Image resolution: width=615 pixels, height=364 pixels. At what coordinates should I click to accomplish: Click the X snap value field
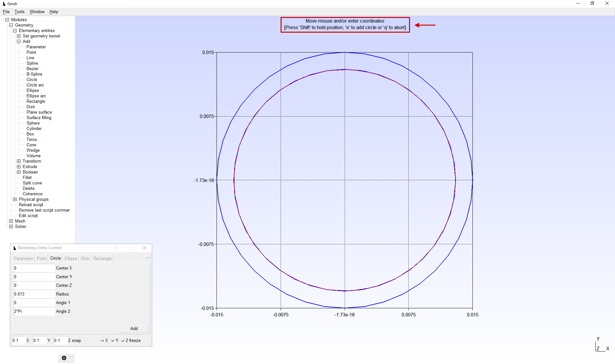click(19, 341)
